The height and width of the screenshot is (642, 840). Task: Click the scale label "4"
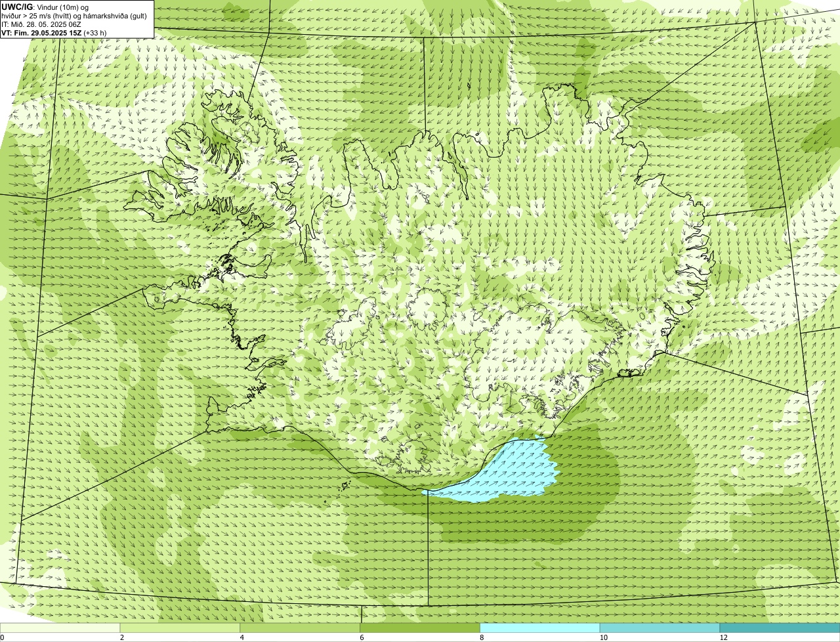coord(242,637)
